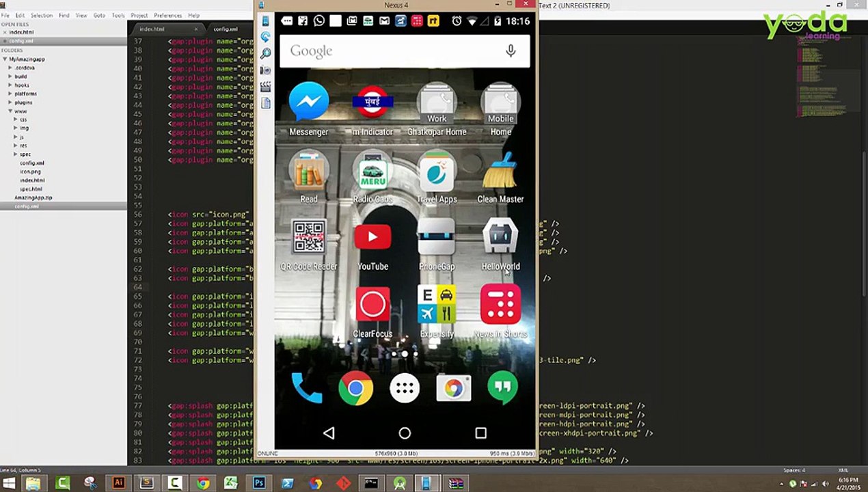Image resolution: width=868 pixels, height=492 pixels.
Task: Expand the css folder
Action: 16,120
